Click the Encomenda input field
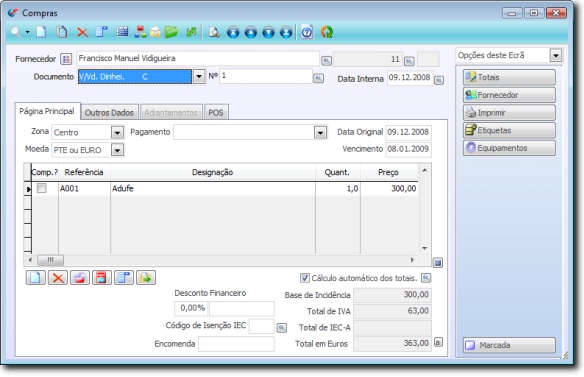The width and height of the screenshot is (584, 377). pos(236,344)
